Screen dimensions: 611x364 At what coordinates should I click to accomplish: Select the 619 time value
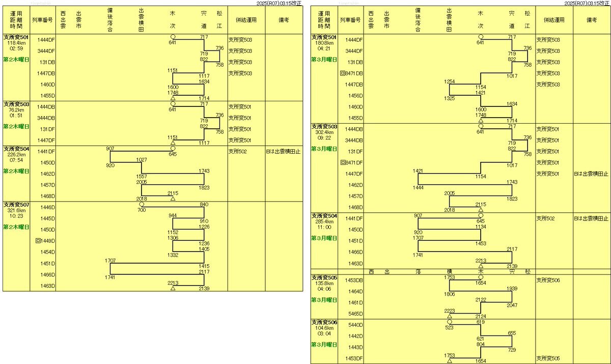pos(480,322)
